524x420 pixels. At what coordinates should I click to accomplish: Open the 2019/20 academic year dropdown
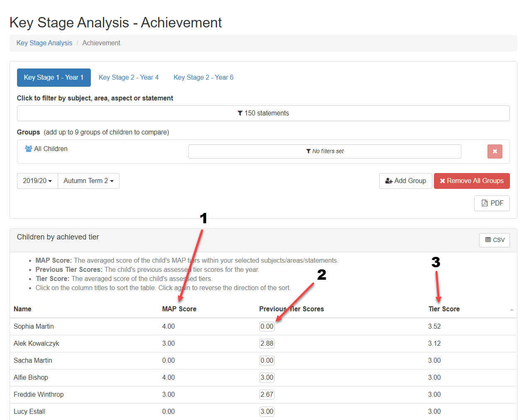click(x=37, y=181)
